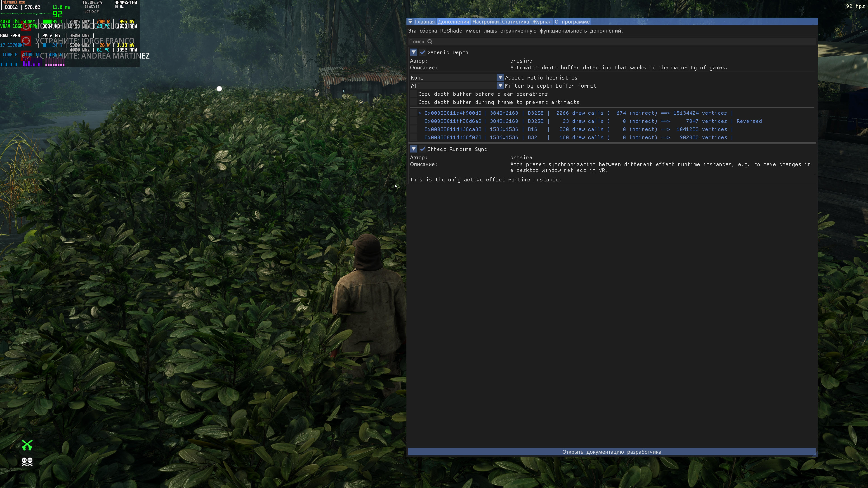Click the ANDREA MARTINEZ objective text
Viewport: 868px width, 488px height.
tap(92, 56)
